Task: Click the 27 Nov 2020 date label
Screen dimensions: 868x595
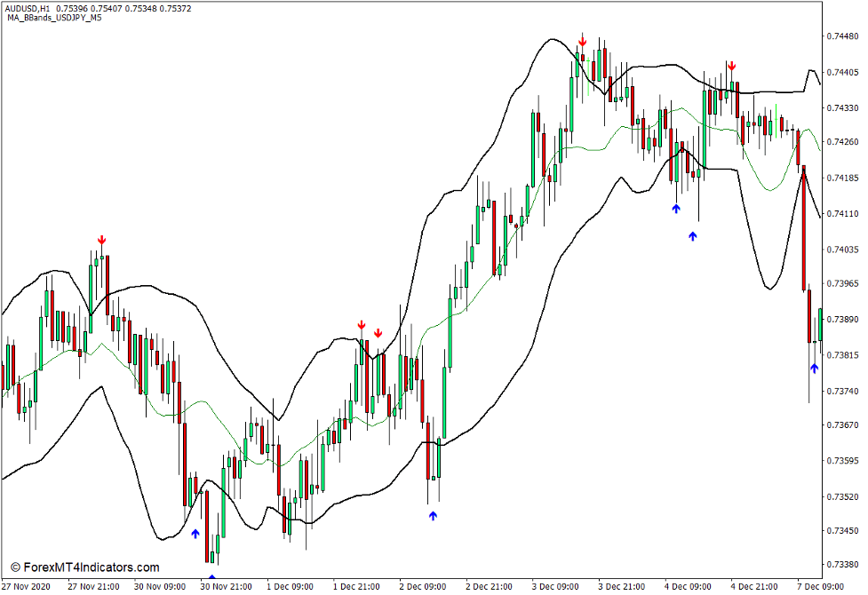Action: point(28,587)
